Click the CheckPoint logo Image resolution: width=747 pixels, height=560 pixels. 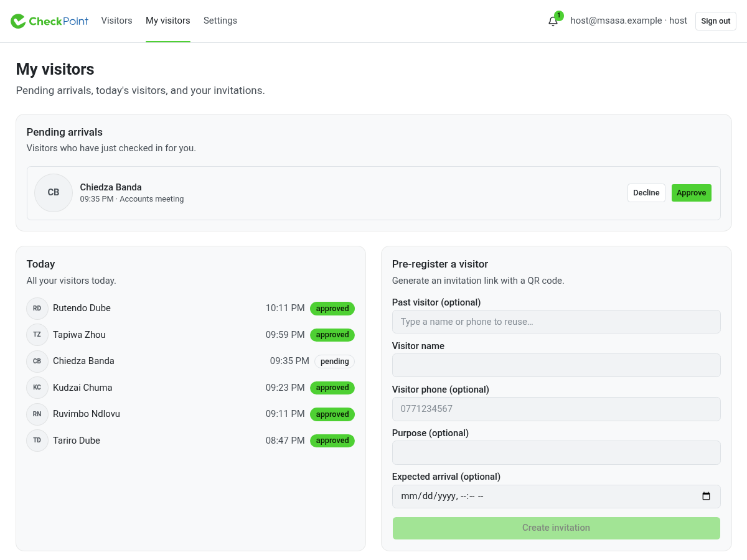(x=50, y=21)
